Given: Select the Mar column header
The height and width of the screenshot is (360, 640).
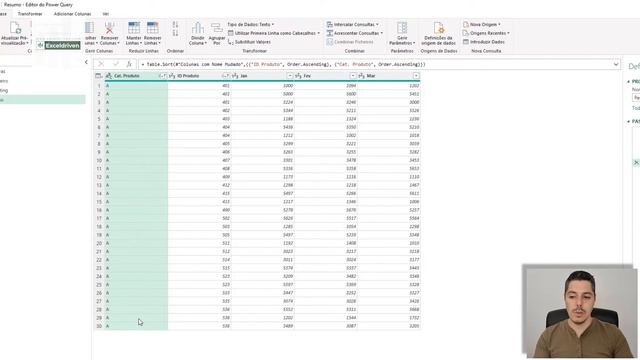Looking at the screenshot, I should [x=389, y=76].
